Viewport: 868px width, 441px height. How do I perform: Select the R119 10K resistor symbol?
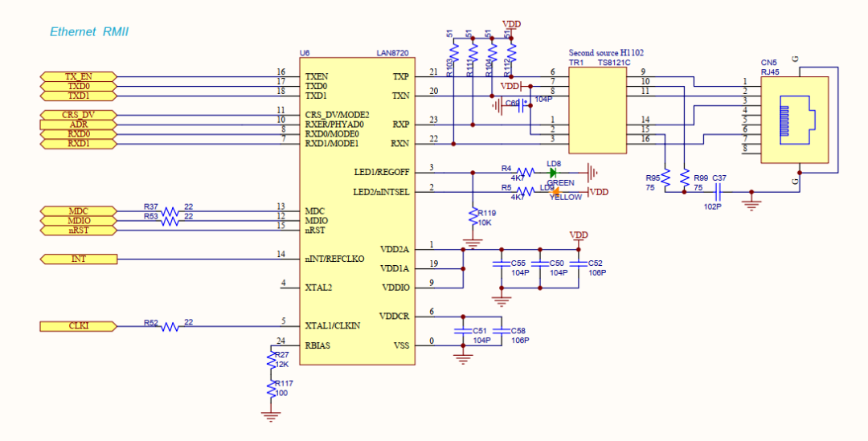(473, 216)
